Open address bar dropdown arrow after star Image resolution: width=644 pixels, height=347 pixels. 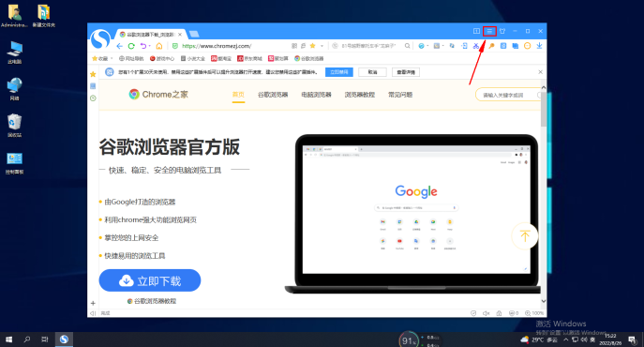[322, 46]
